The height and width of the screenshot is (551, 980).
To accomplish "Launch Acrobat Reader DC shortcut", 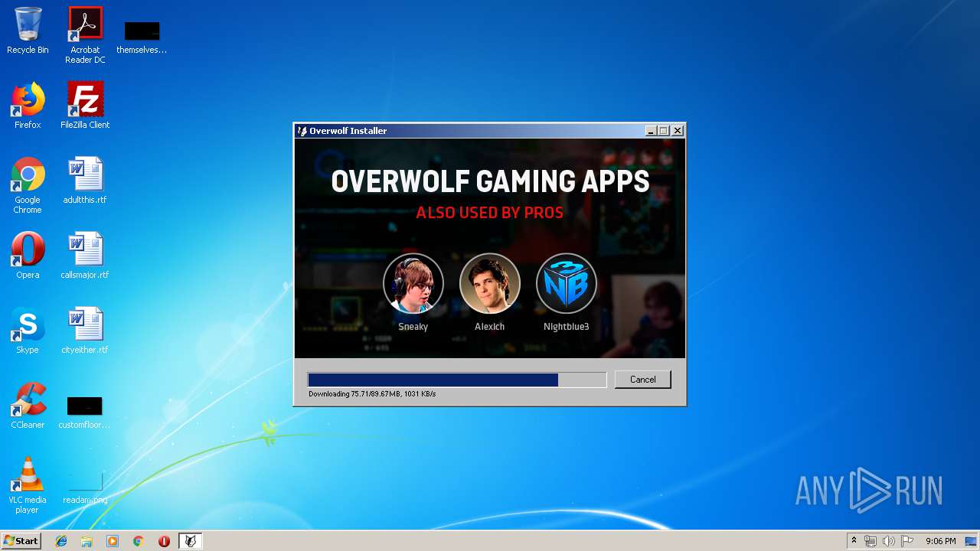I will coord(85,34).
